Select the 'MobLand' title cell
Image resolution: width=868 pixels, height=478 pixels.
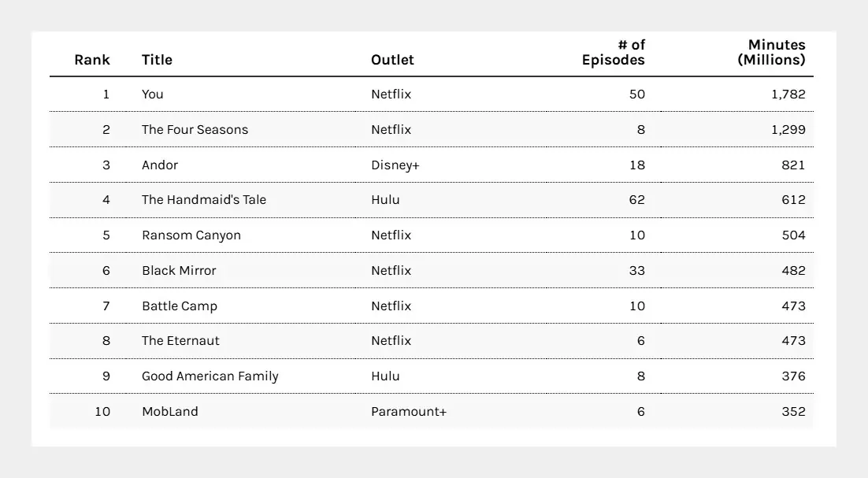point(170,412)
